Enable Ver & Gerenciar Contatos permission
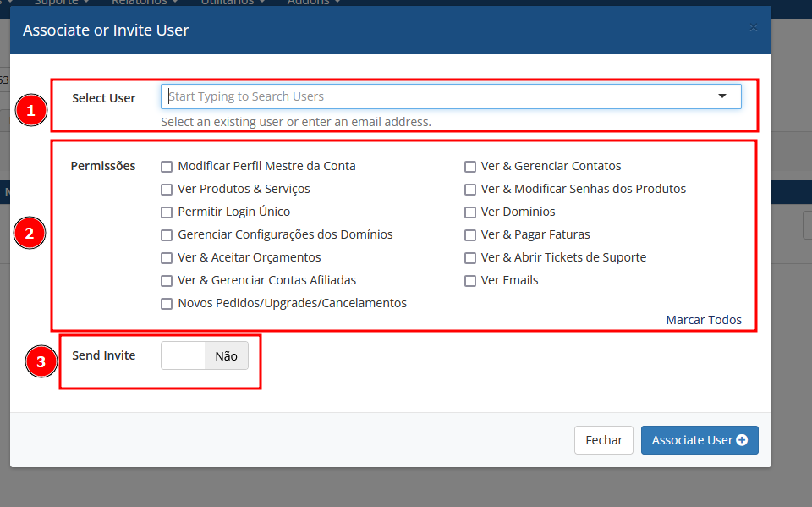The image size is (812, 507). pos(469,167)
